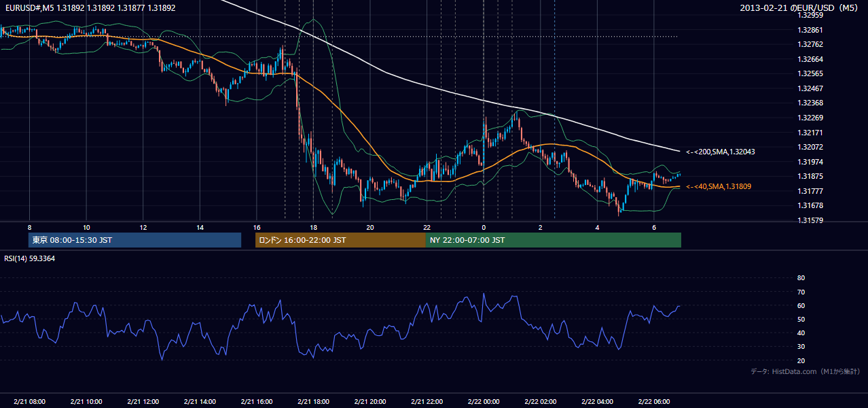
Task: Click the '2013-02-21 のEUR/USD (M5)' chart title
Action: [799, 8]
